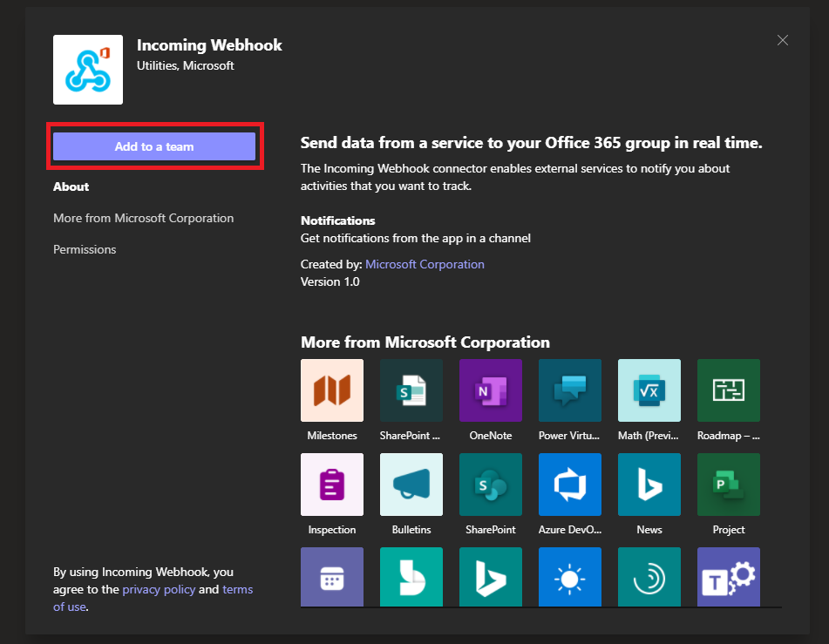The width and height of the screenshot is (829, 644).
Task: Open the Bulletins app icon
Action: click(411, 485)
